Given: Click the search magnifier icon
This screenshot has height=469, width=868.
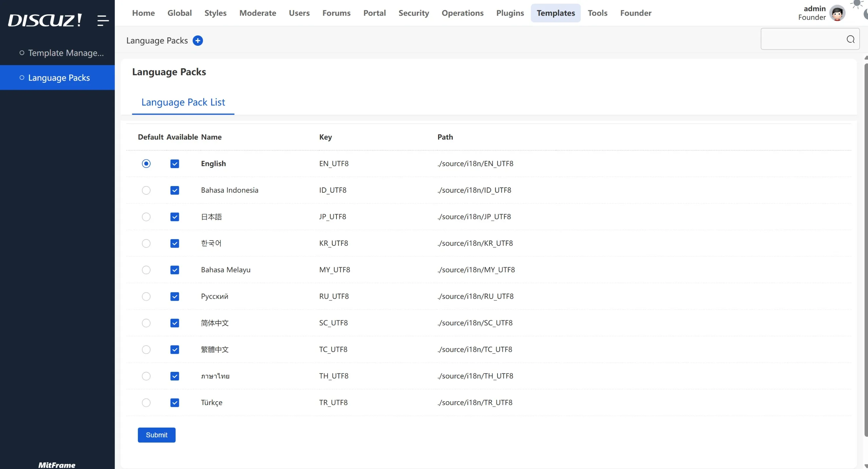Looking at the screenshot, I should (x=851, y=39).
